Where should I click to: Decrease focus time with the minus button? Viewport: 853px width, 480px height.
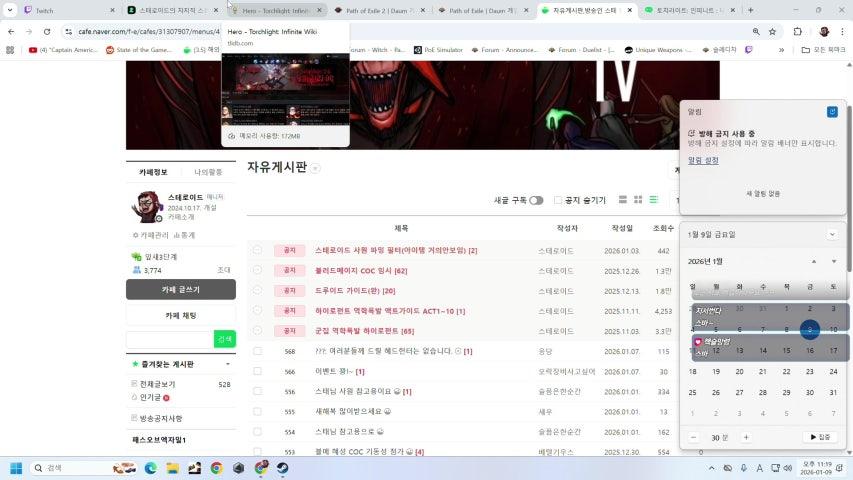[694, 438]
